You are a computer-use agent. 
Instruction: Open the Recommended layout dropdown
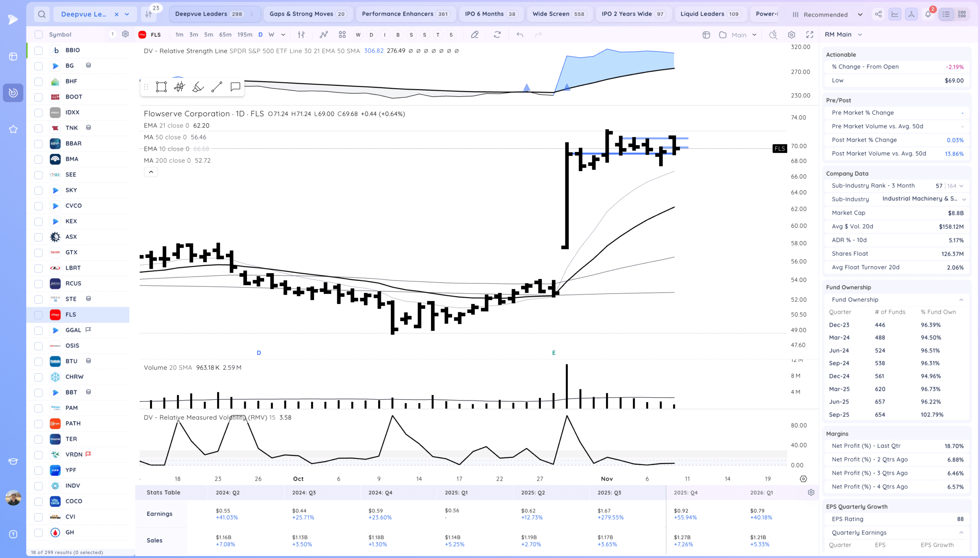click(x=828, y=14)
